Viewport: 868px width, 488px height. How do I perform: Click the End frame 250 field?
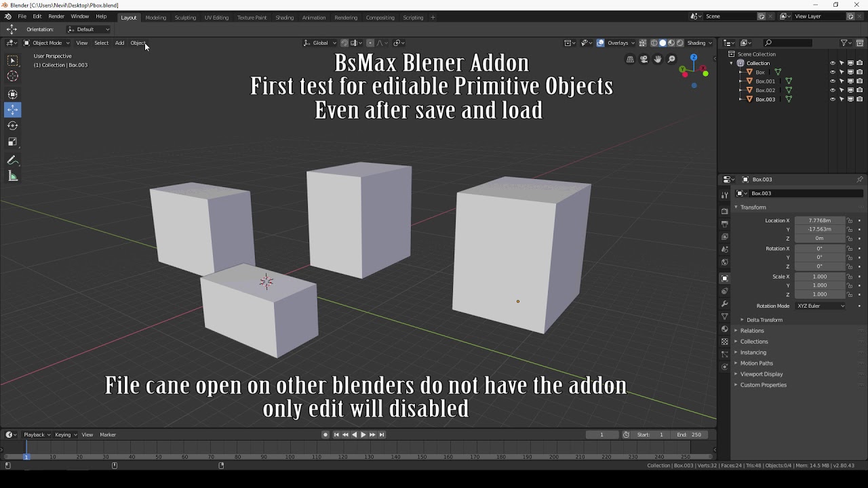(690, 434)
